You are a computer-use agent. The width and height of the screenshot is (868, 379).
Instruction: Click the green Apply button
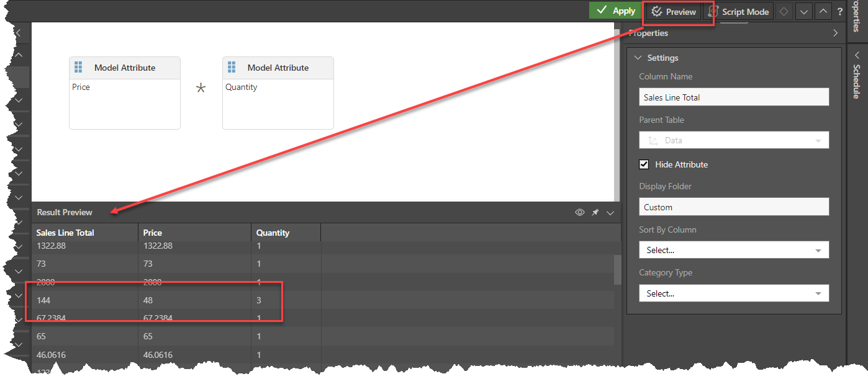[x=615, y=11]
